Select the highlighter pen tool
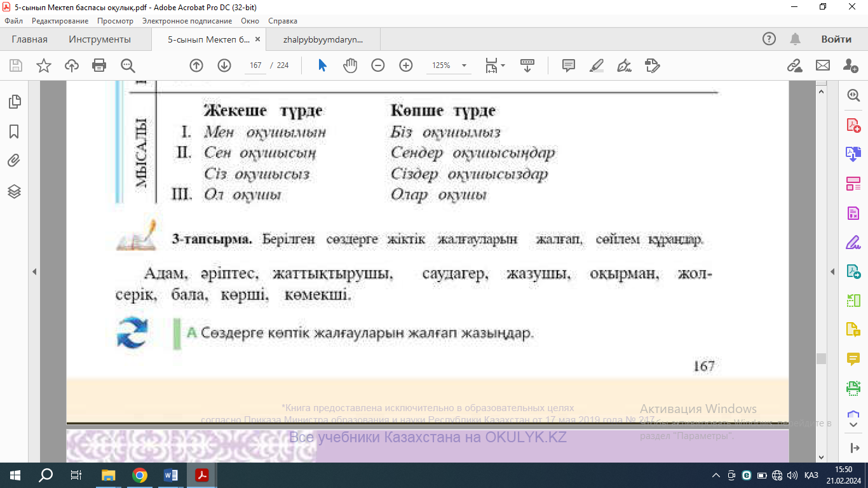Image resolution: width=868 pixels, height=488 pixels. click(596, 65)
